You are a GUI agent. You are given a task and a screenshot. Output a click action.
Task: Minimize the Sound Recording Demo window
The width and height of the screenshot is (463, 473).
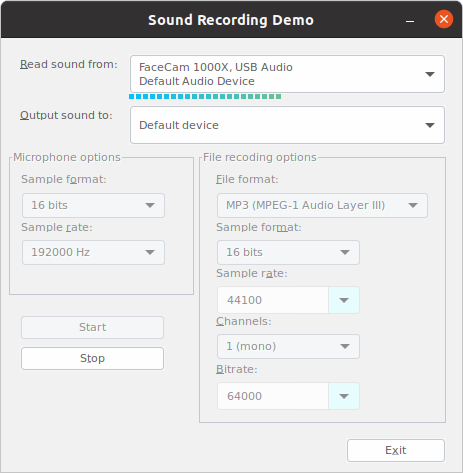(x=410, y=21)
